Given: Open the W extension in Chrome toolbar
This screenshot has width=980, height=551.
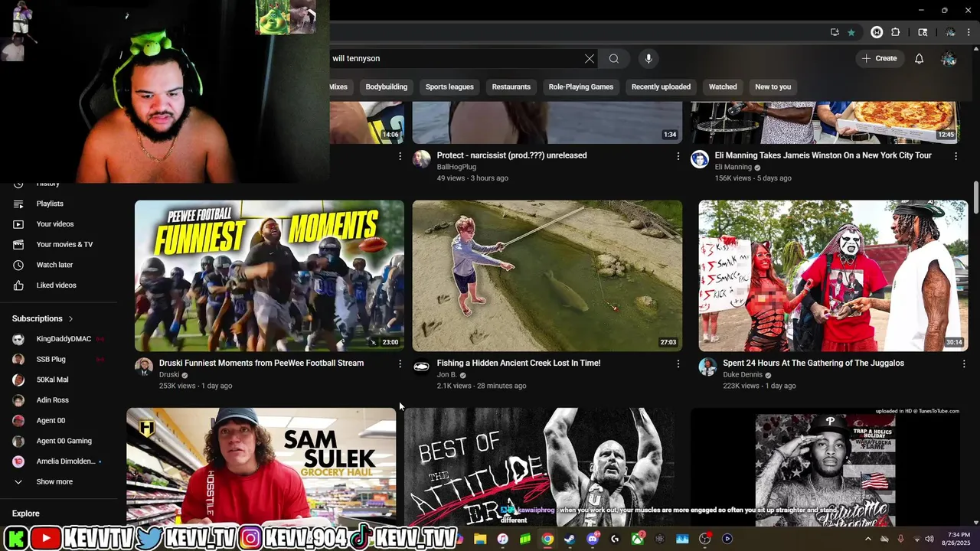Looking at the screenshot, I should click(877, 32).
